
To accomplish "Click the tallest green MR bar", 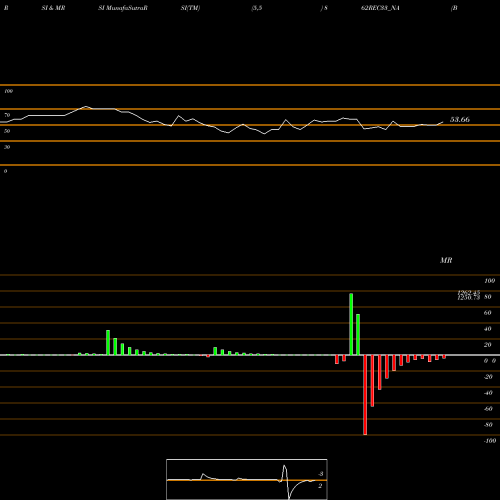I will point(351,324).
